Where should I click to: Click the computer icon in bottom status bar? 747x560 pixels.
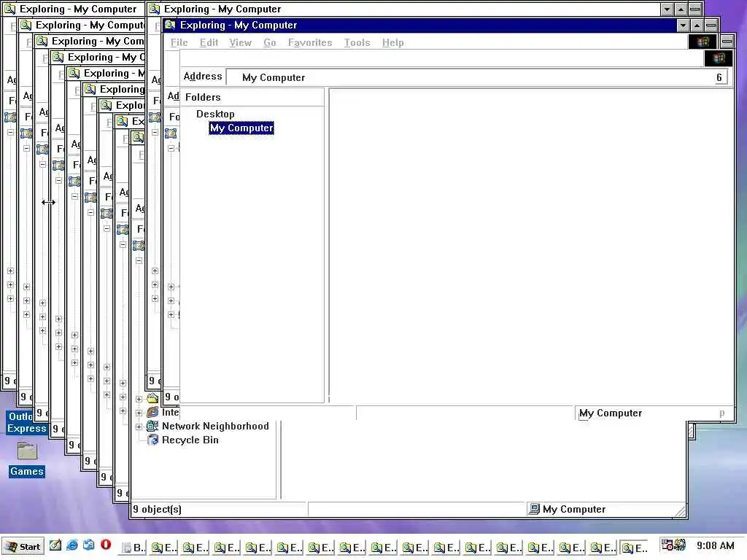coord(535,510)
